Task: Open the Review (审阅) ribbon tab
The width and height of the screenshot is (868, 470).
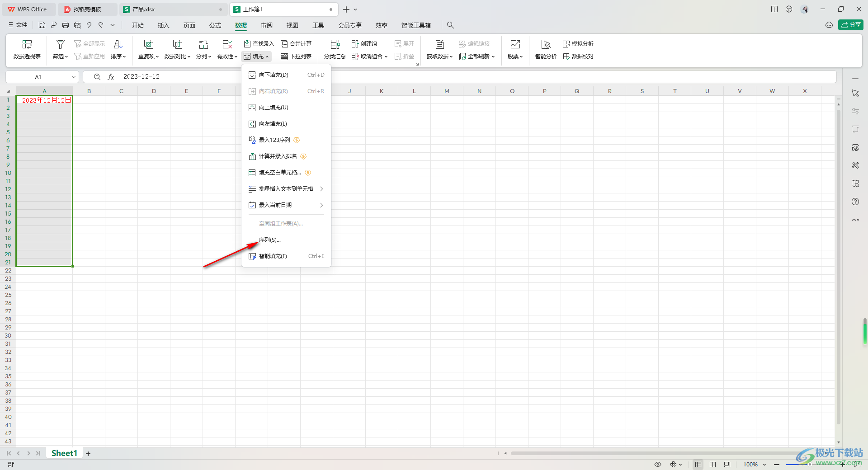Action: [x=267, y=25]
